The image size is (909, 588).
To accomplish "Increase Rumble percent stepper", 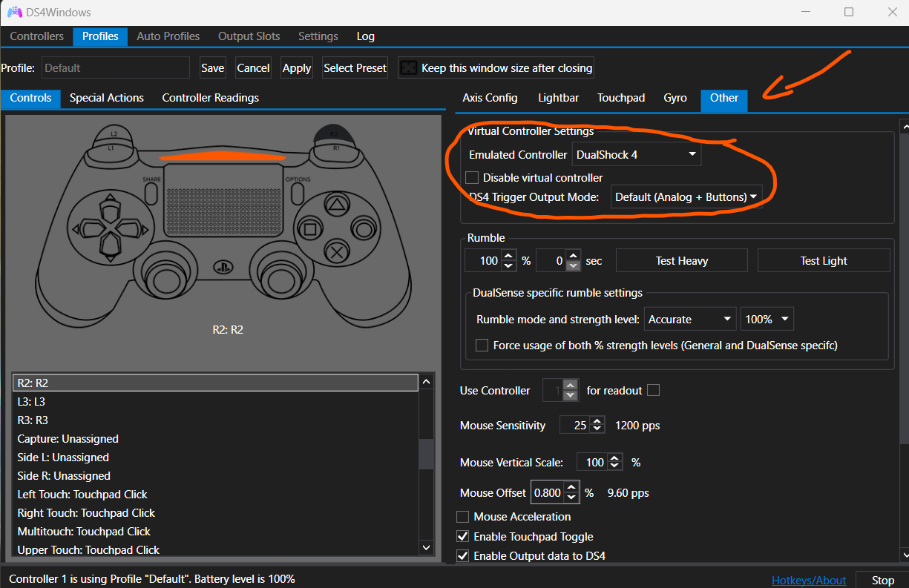I will (x=508, y=256).
